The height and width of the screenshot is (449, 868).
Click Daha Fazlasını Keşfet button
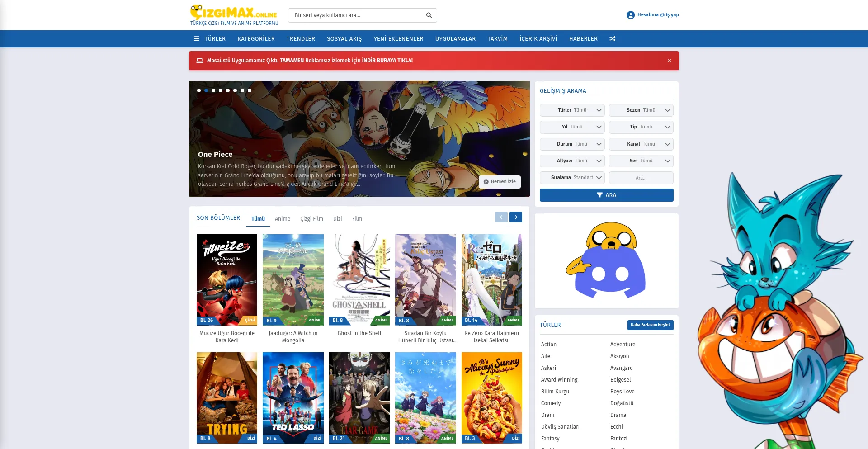pos(650,325)
